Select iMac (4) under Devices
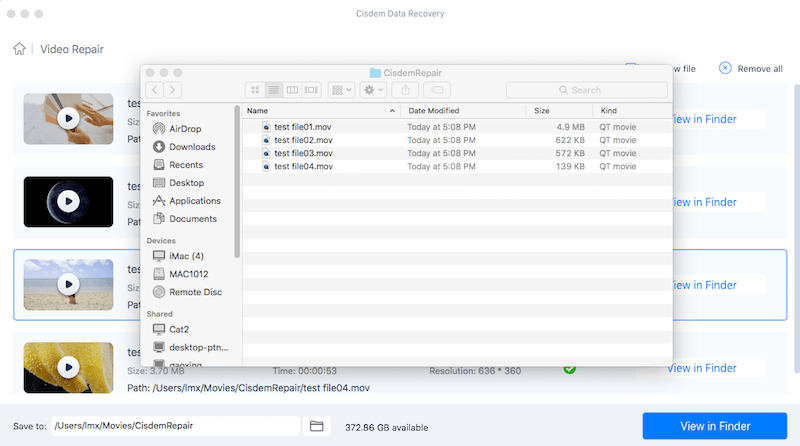Screen dimensions: 800x446 tap(186, 256)
